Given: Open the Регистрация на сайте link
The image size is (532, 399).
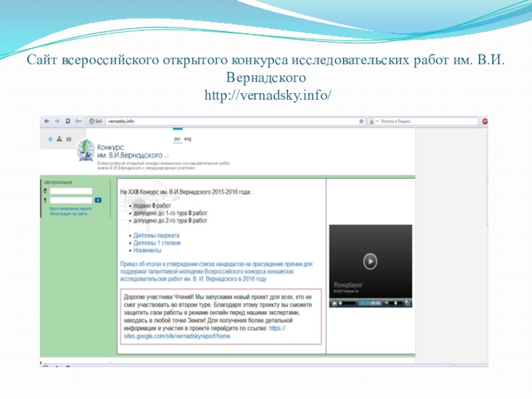Looking at the screenshot, I should (x=68, y=213).
